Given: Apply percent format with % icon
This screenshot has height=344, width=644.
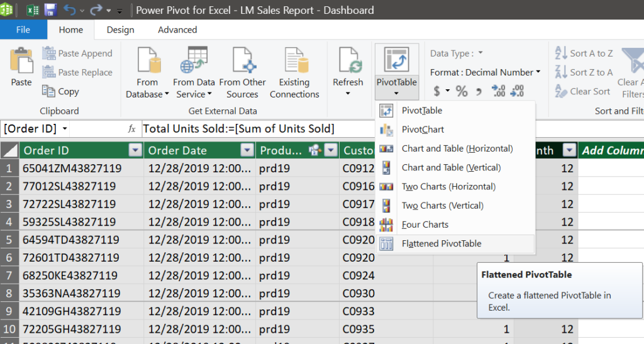Looking at the screenshot, I should [x=462, y=91].
